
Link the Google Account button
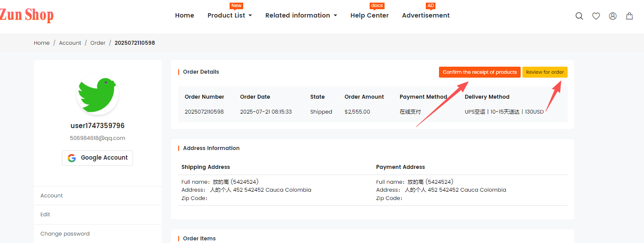pyautogui.click(x=97, y=158)
